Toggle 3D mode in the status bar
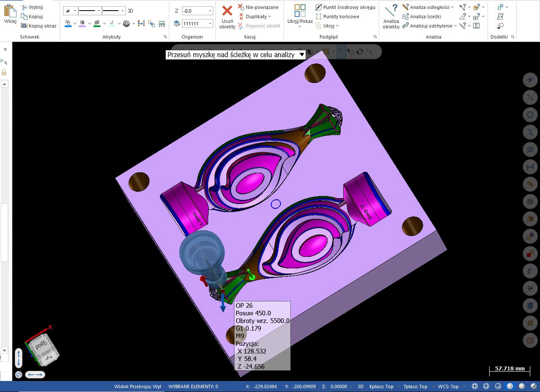 [361, 386]
